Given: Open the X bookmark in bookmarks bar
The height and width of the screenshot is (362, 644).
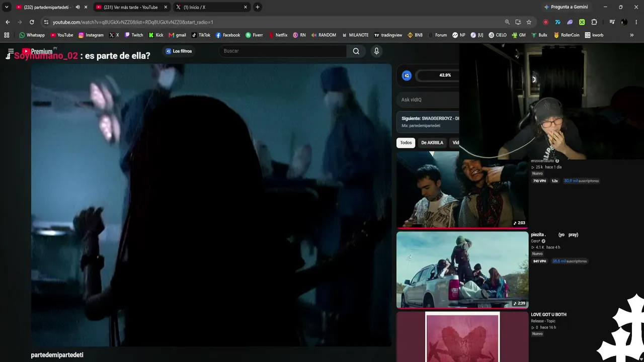Looking at the screenshot, I should tap(114, 35).
